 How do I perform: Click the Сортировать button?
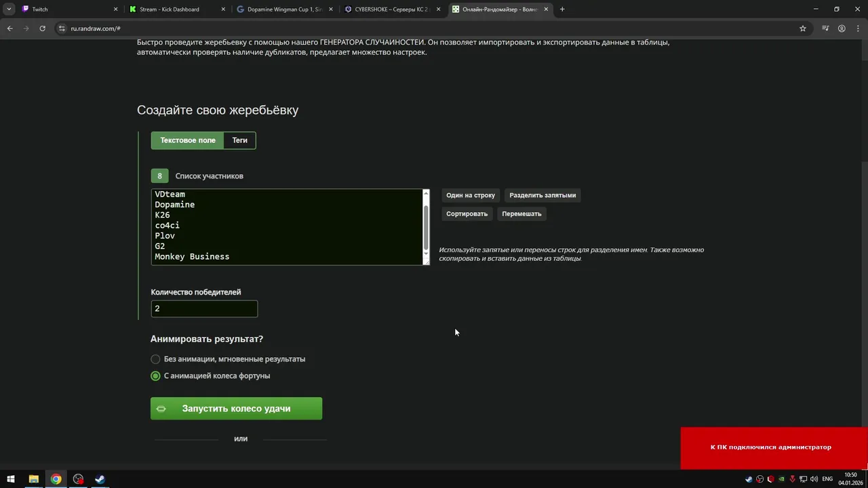click(467, 213)
